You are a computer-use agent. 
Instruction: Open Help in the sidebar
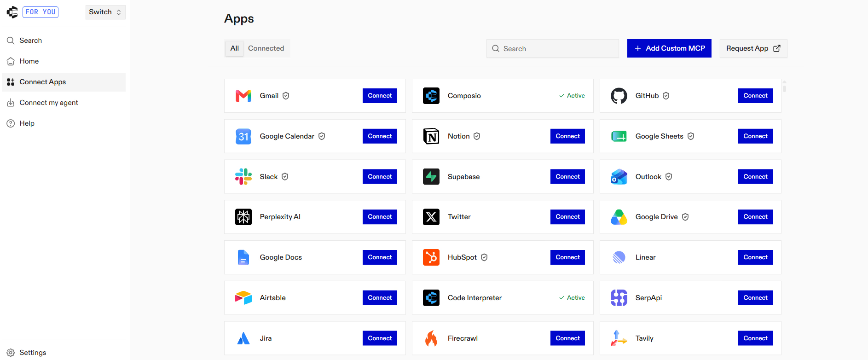click(x=64, y=123)
